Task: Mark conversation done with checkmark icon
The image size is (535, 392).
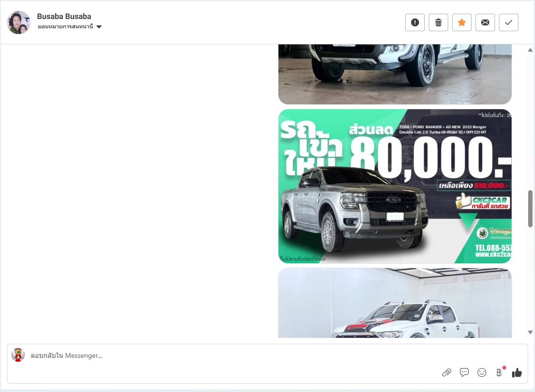Action: coord(509,22)
